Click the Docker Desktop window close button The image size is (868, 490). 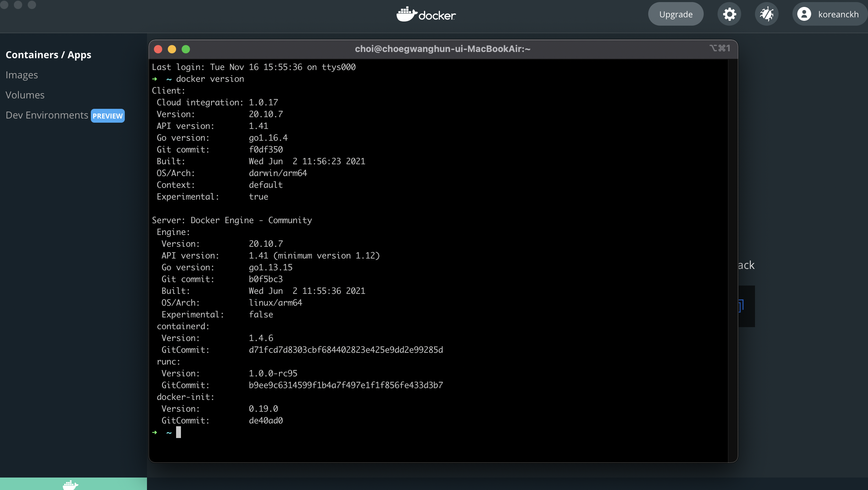[5, 5]
